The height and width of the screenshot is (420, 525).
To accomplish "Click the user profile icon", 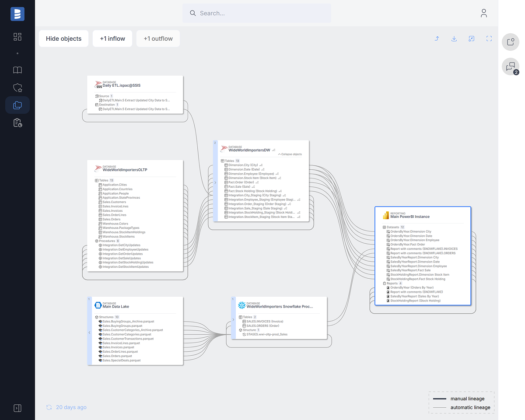I will pos(483,13).
